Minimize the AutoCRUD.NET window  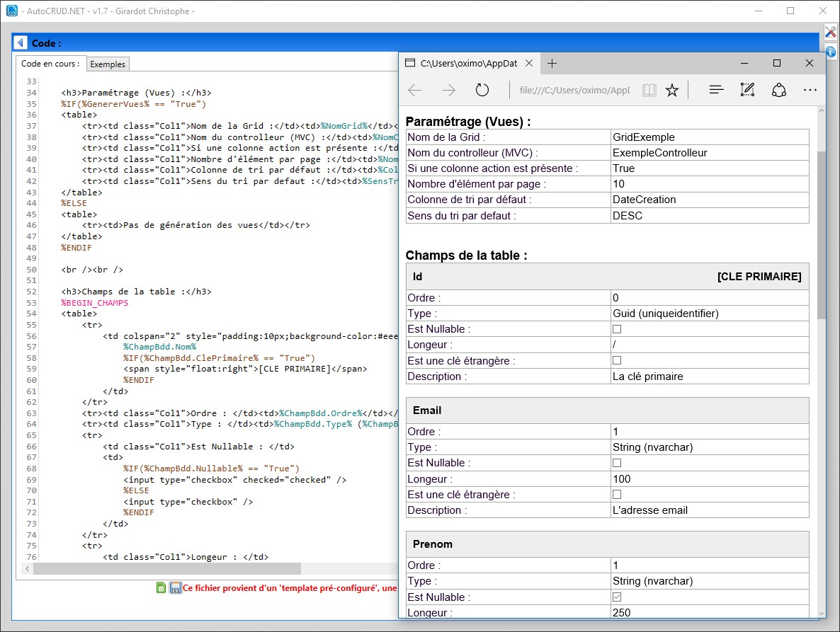[758, 11]
